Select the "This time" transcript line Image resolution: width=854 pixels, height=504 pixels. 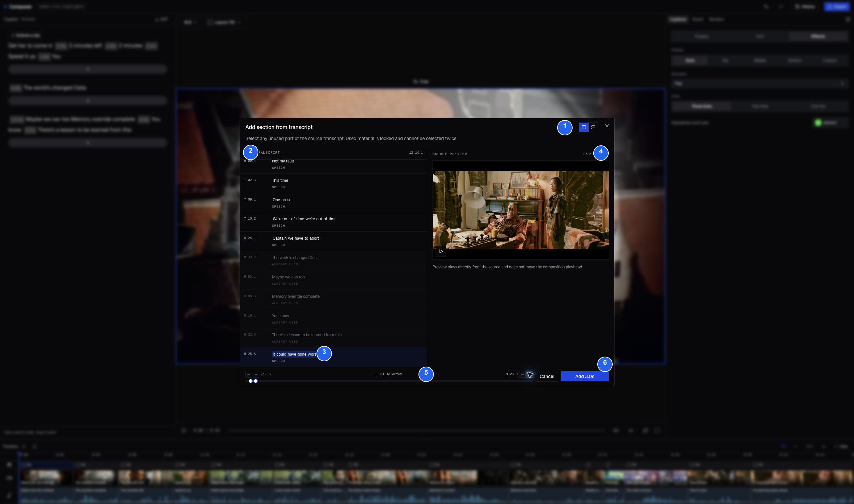pyautogui.click(x=333, y=183)
